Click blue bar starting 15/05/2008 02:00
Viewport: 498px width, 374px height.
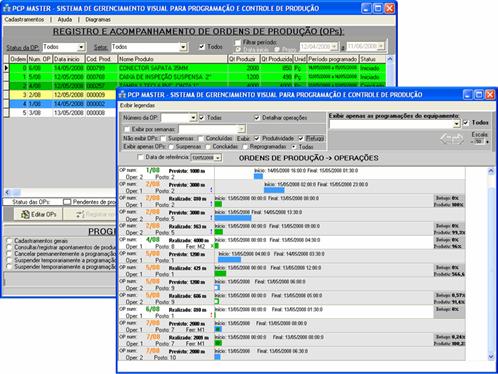[274, 190]
